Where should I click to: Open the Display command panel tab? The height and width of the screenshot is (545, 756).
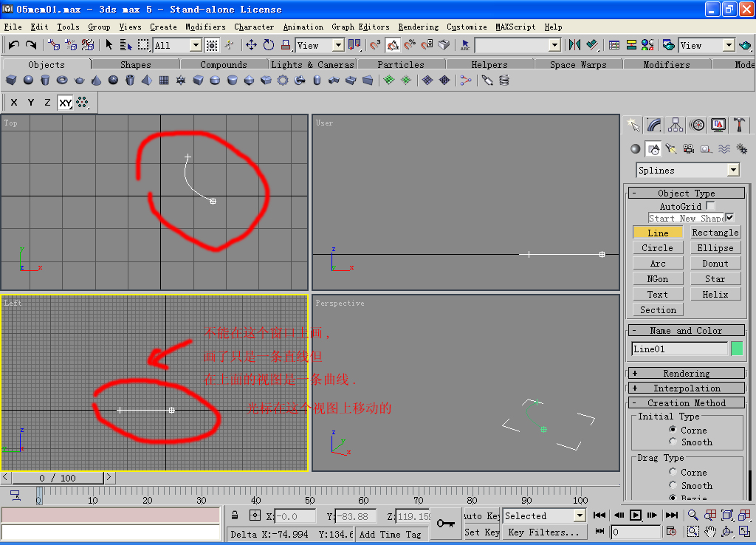pyautogui.click(x=718, y=125)
